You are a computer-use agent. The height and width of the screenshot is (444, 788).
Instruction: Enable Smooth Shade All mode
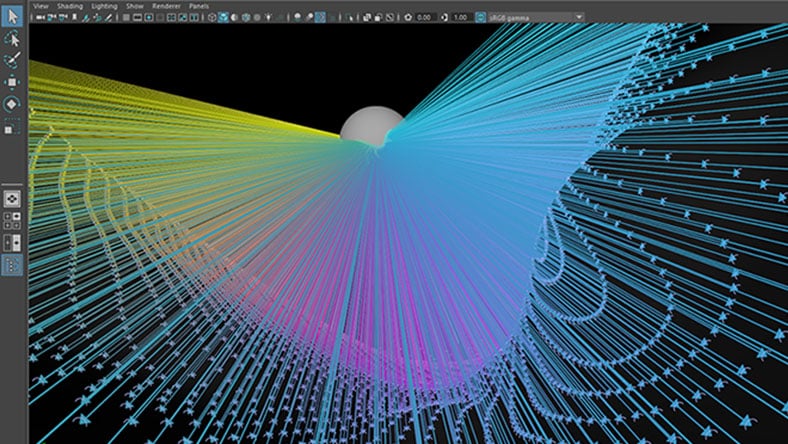[223, 18]
